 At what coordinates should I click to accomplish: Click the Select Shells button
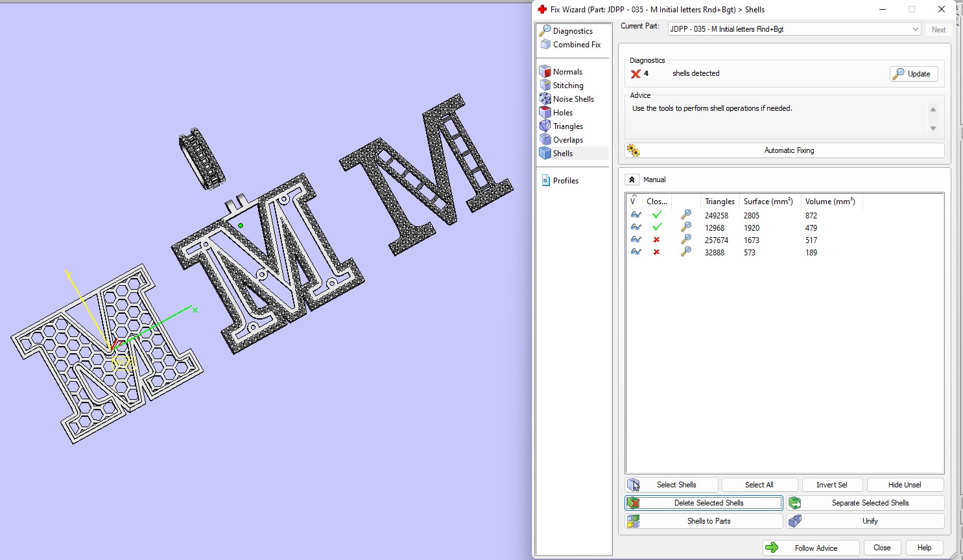pos(672,485)
